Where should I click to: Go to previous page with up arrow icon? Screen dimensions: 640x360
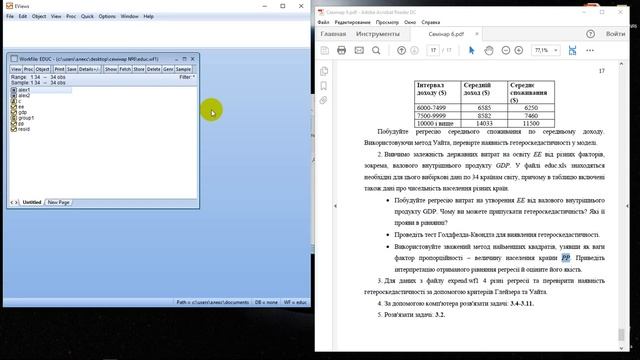(401, 50)
